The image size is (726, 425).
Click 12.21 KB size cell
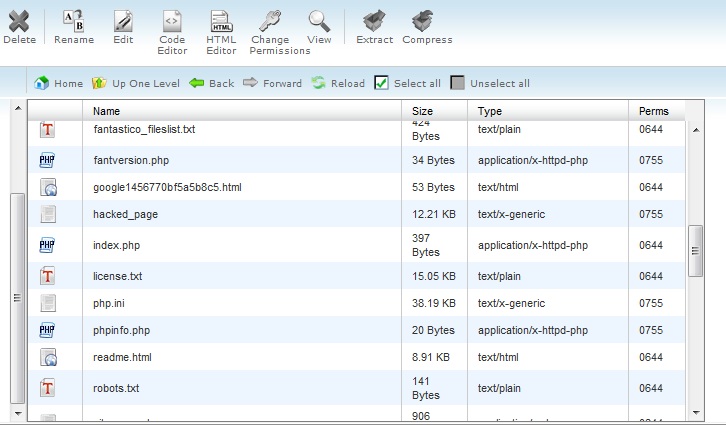coord(434,214)
